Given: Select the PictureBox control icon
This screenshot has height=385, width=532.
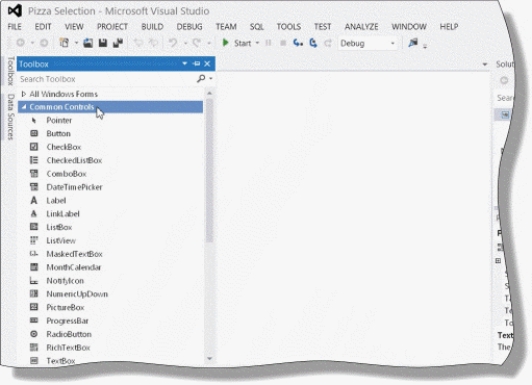Looking at the screenshot, I should tap(34, 307).
